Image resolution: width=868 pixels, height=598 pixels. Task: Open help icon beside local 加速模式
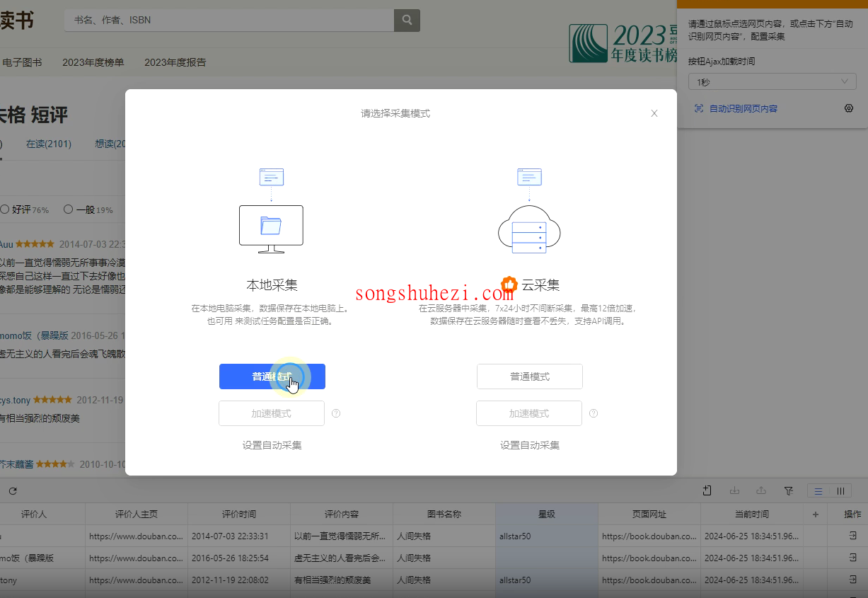336,413
